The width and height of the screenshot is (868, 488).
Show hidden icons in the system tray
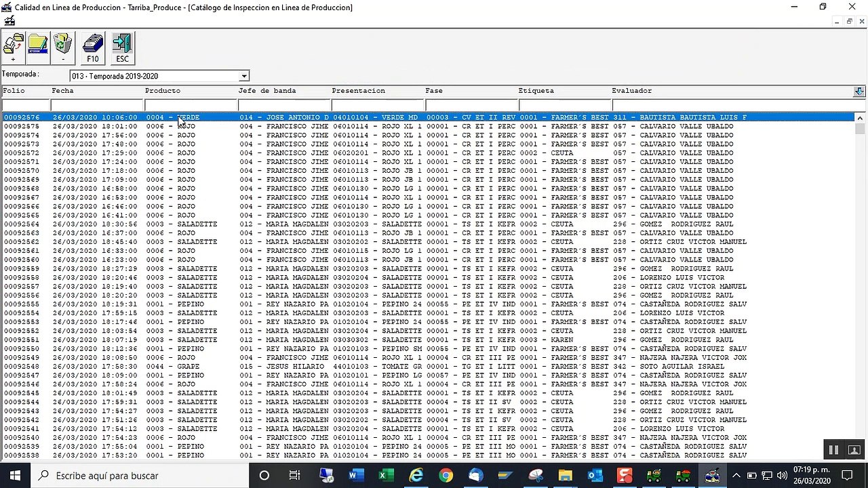pos(736,476)
